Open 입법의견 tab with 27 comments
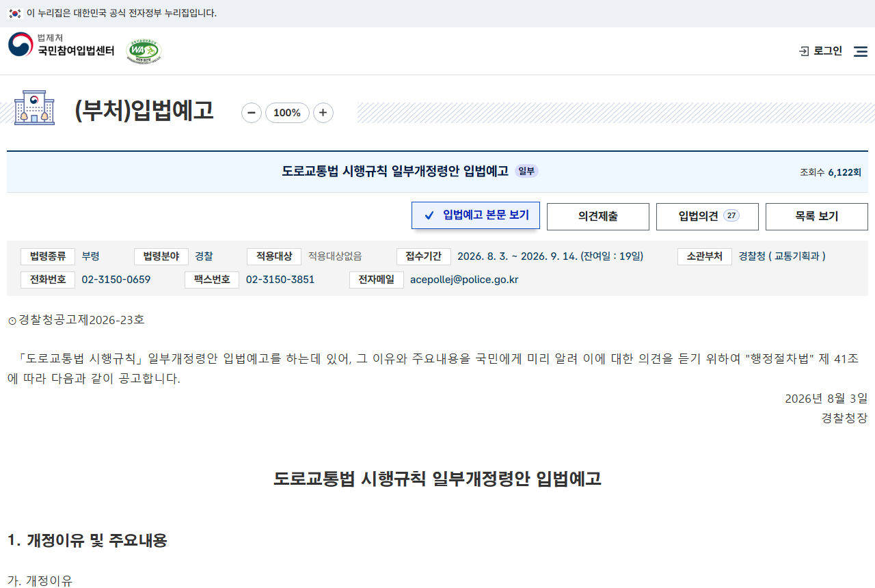 (708, 216)
